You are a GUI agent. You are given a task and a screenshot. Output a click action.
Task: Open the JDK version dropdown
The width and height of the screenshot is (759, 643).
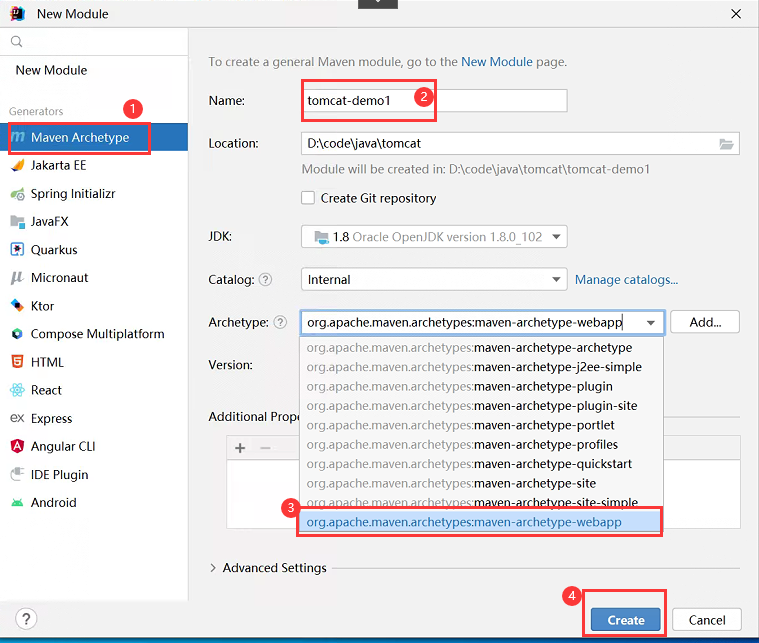pos(434,237)
